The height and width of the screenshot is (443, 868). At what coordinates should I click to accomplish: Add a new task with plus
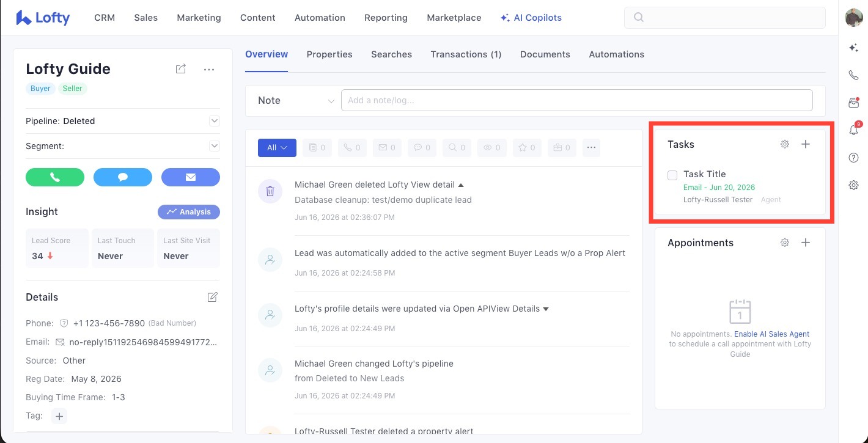[806, 144]
